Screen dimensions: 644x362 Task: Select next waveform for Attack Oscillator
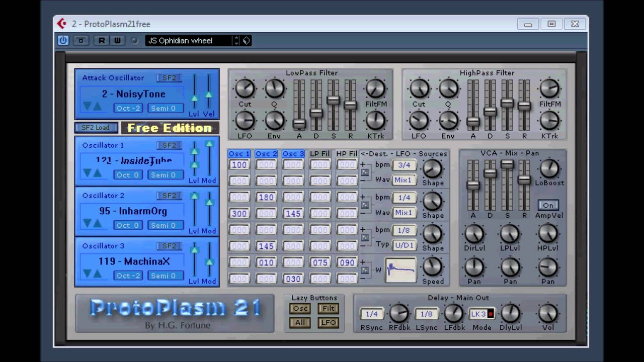97,106
